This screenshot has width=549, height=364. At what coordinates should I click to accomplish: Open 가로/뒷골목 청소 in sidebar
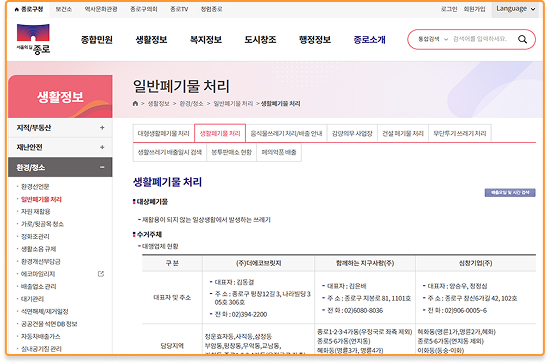tap(42, 224)
